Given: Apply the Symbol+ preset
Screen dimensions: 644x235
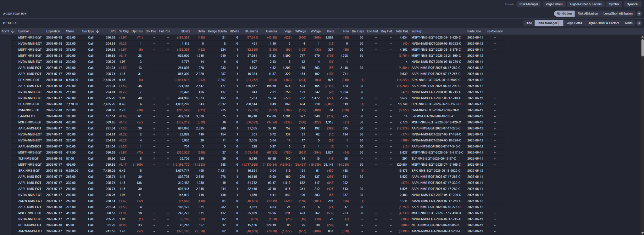Looking at the screenshot, I should click(x=633, y=4).
